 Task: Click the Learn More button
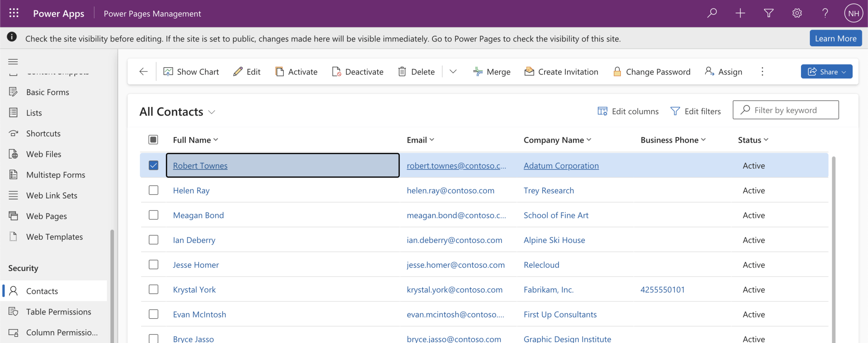tap(835, 38)
